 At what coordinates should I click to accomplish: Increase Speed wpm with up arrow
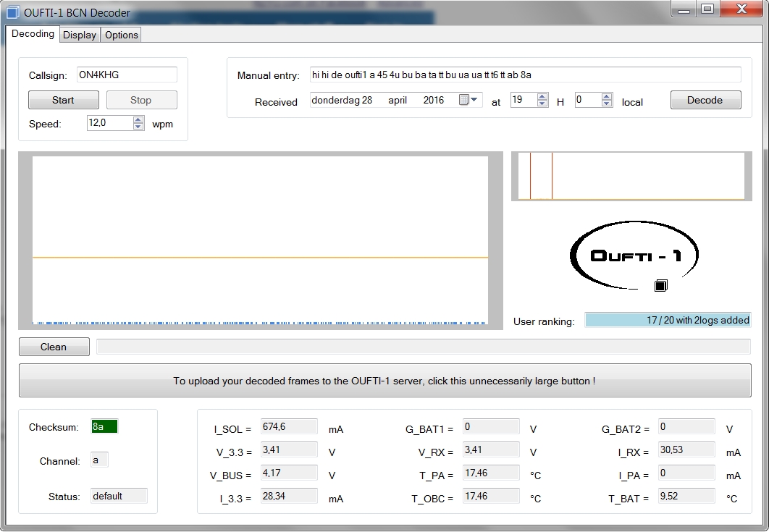pyautogui.click(x=138, y=119)
